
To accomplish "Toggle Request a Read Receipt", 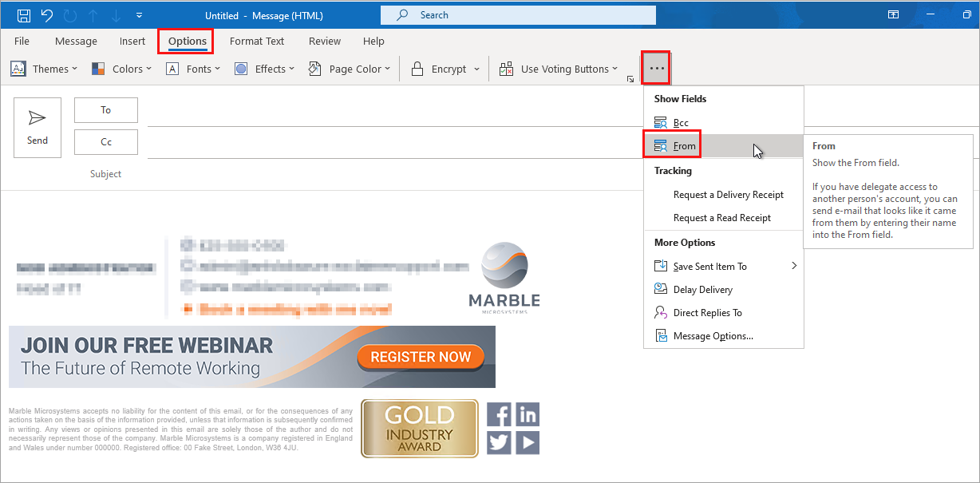I will point(721,218).
